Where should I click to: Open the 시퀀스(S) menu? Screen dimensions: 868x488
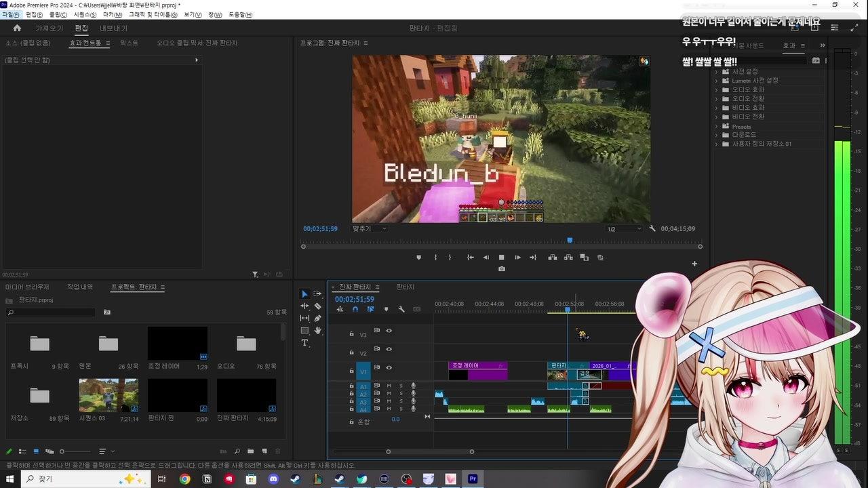(x=85, y=15)
